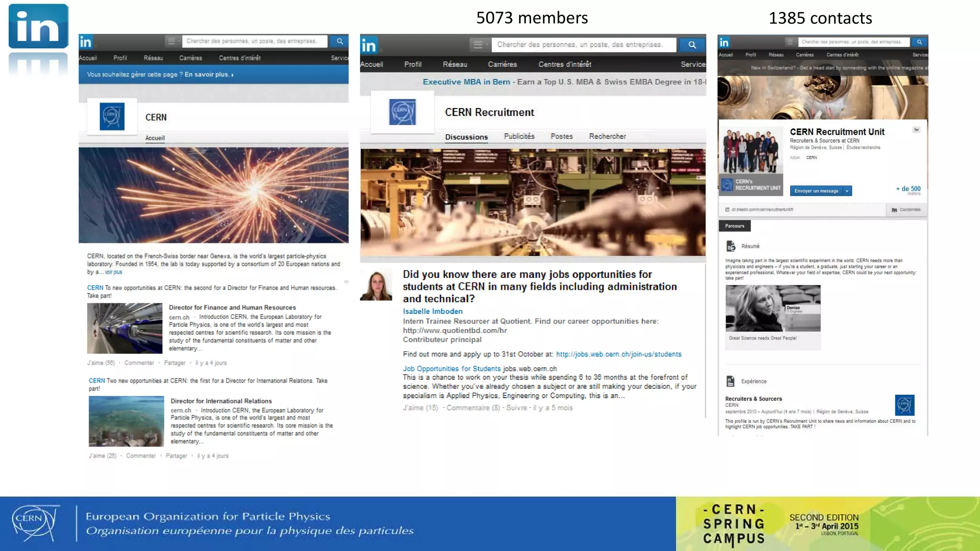
Task: Switch to the Publicités tab
Action: [519, 136]
